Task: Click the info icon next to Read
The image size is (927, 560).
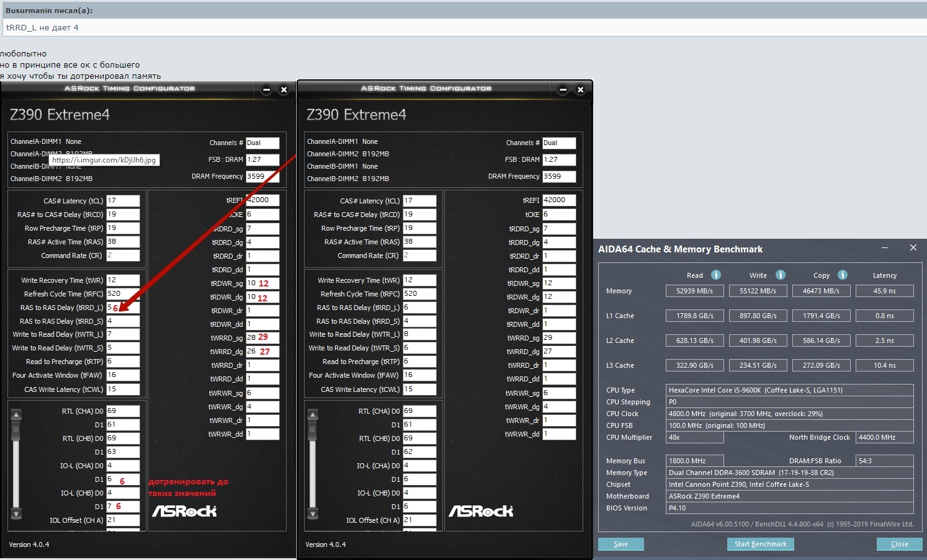Action: coord(716,275)
